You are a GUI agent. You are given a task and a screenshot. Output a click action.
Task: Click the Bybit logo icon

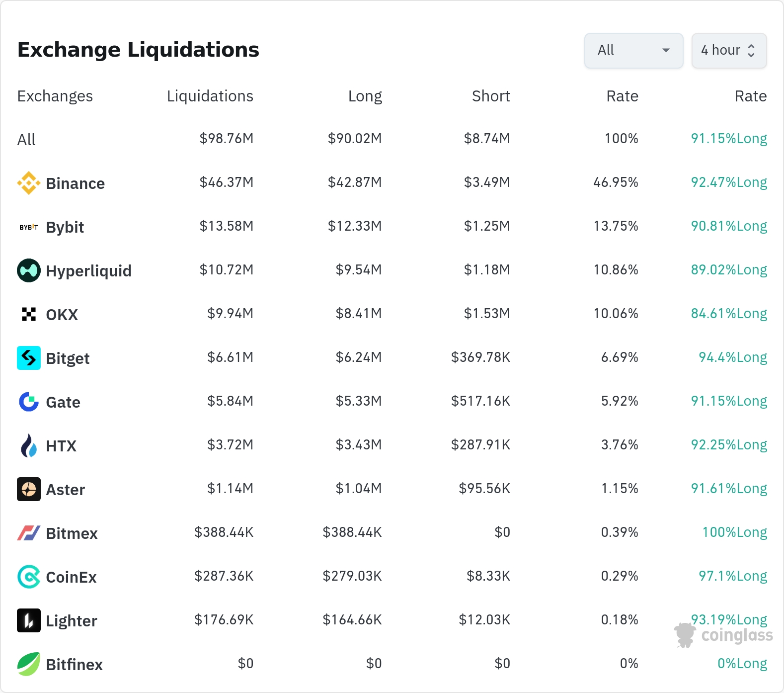(x=29, y=227)
